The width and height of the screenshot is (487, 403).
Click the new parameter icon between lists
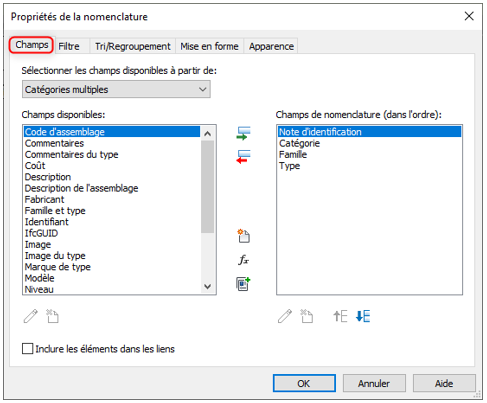coord(243,236)
